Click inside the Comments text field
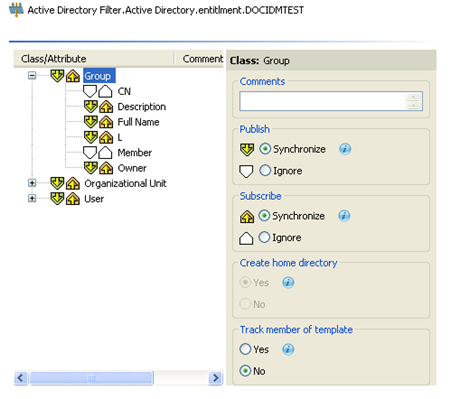The height and width of the screenshot is (399, 450). 322,101
